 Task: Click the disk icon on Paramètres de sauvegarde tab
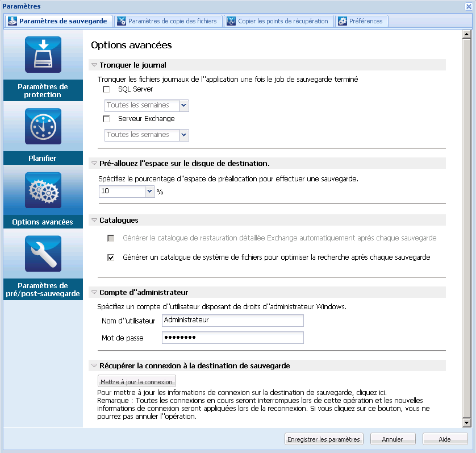(x=12, y=20)
